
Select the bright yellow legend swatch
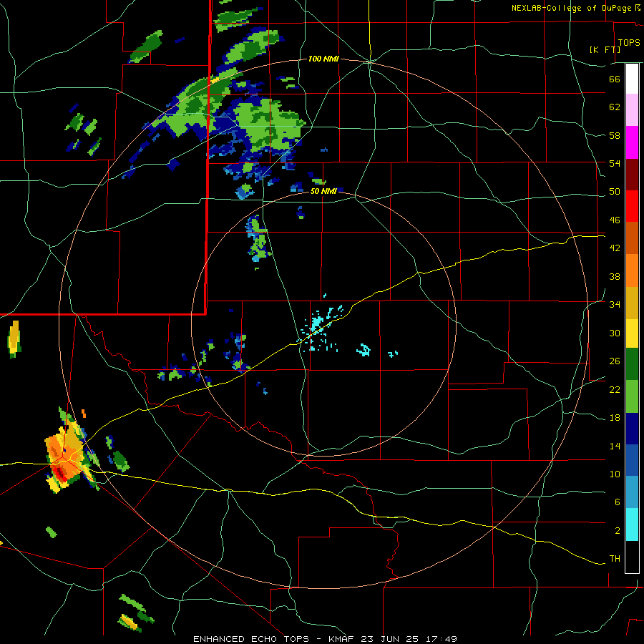632,333
